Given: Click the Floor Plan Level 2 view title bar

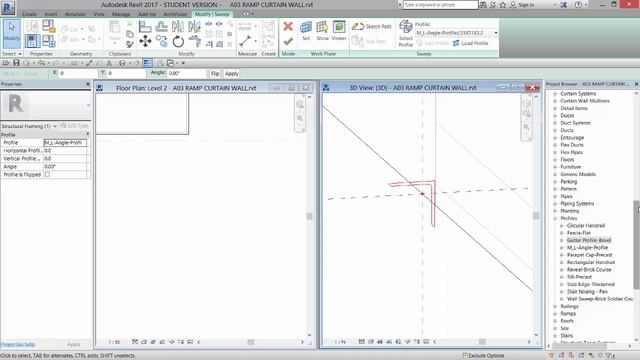Looking at the screenshot, I should [x=186, y=88].
